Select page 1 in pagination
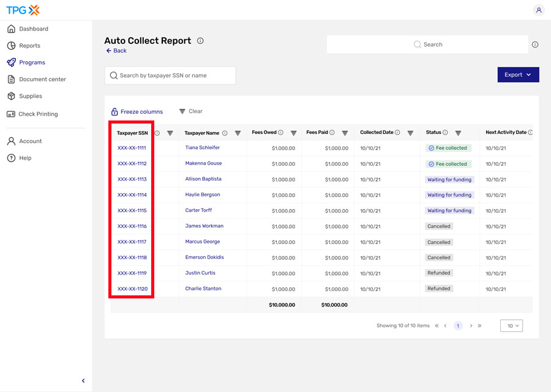Viewport: 551px width, 392px height. (x=458, y=326)
